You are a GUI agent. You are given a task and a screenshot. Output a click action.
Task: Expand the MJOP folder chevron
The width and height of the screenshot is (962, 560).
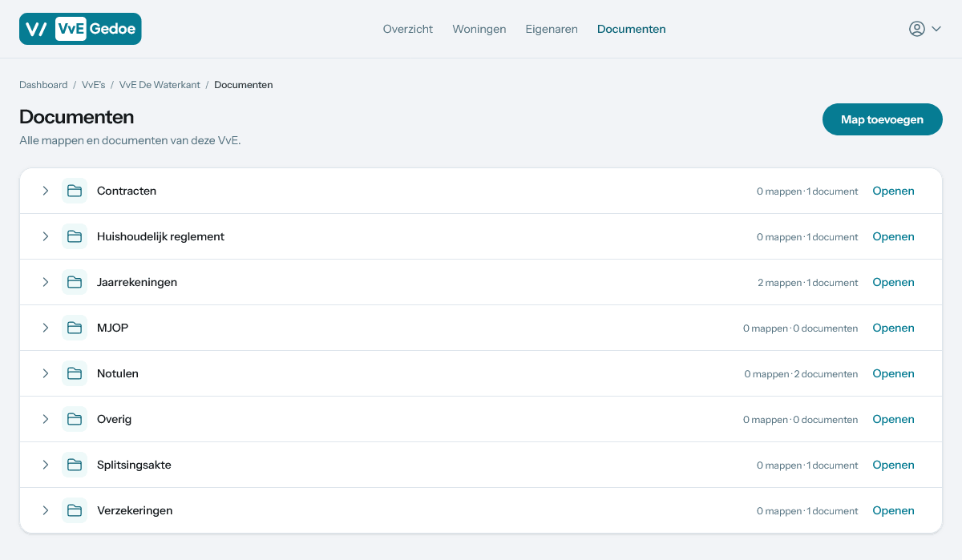click(x=46, y=328)
